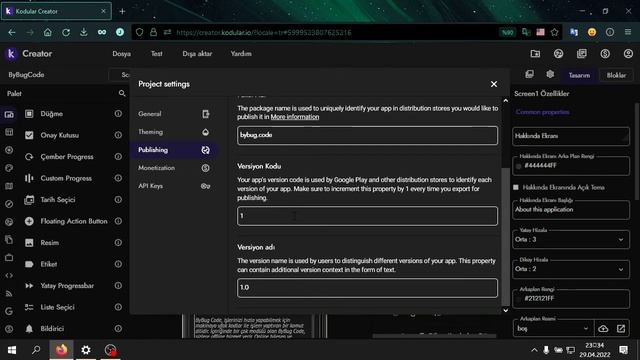Bookmark this page with the star
This screenshot has height=360, width=640.
point(554,32)
